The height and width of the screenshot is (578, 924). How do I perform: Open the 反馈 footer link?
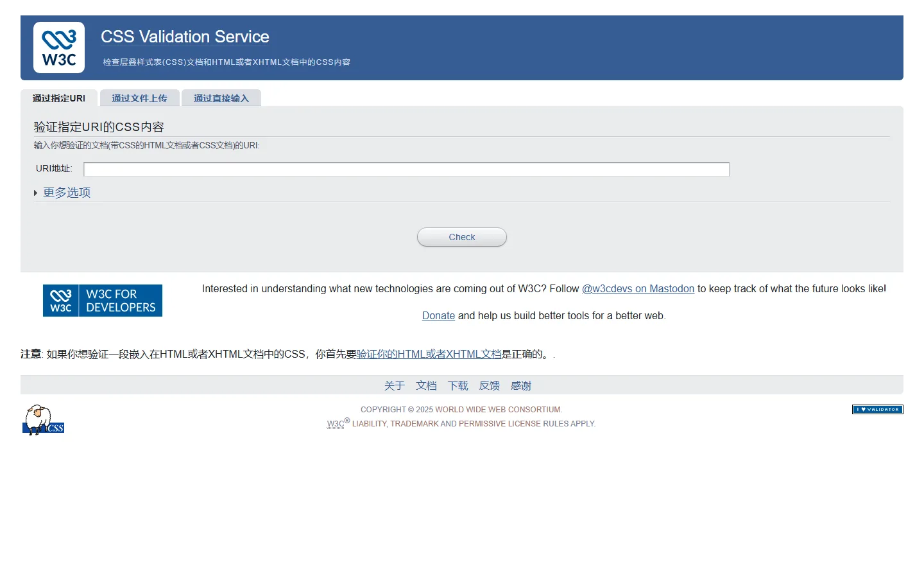(x=490, y=386)
